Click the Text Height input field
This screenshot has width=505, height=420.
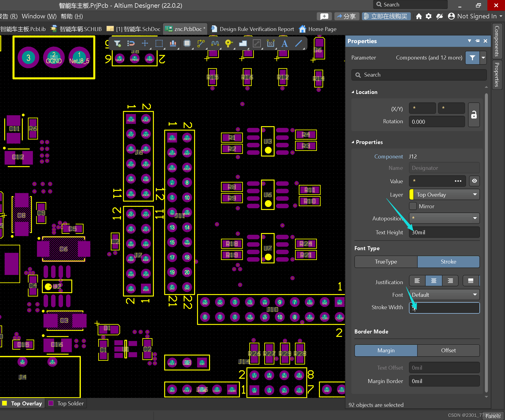pos(444,232)
